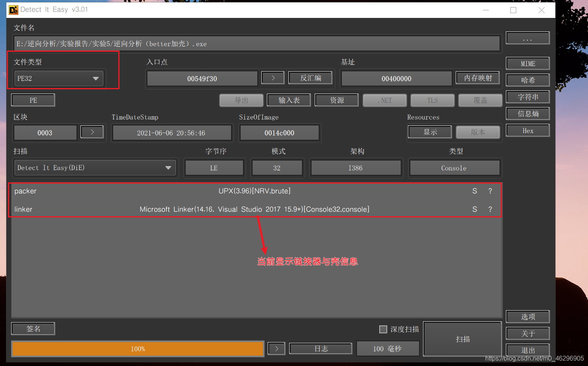Image resolution: width=588 pixels, height=366 pixels.
Task: Open file browse button with three dots
Action: [x=528, y=38]
